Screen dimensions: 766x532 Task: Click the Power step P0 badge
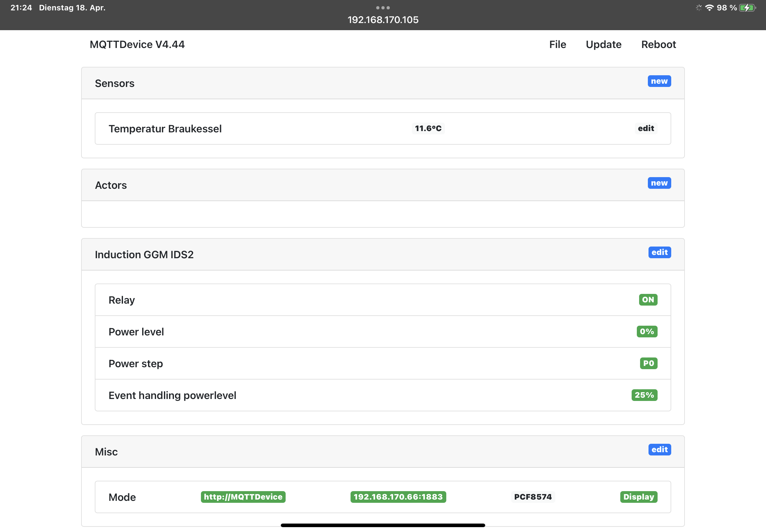point(648,363)
